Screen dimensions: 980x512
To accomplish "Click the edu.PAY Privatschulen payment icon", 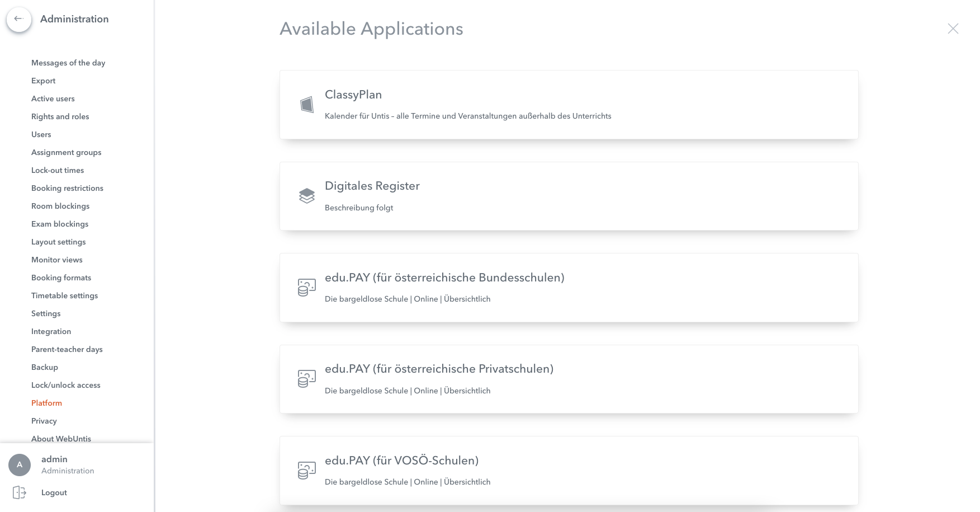I will pyautogui.click(x=307, y=379).
